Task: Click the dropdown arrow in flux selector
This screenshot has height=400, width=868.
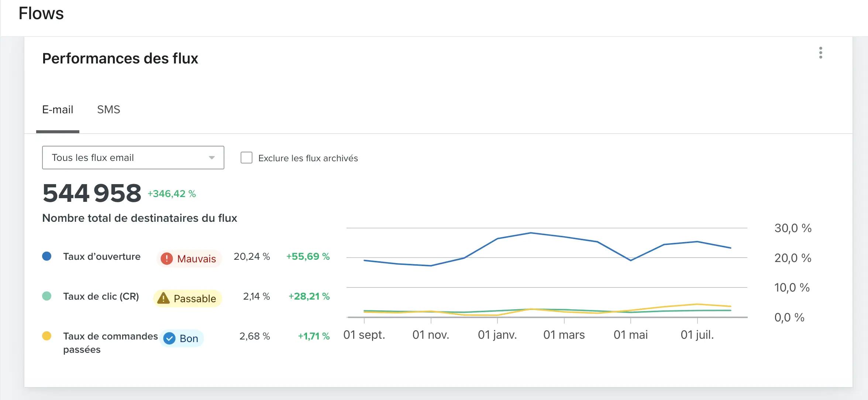Action: [x=211, y=158]
